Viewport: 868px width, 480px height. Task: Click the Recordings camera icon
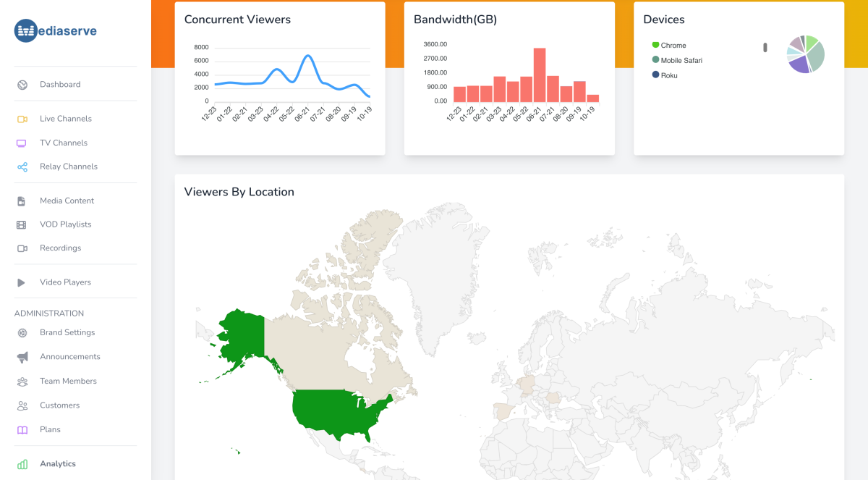coord(22,248)
